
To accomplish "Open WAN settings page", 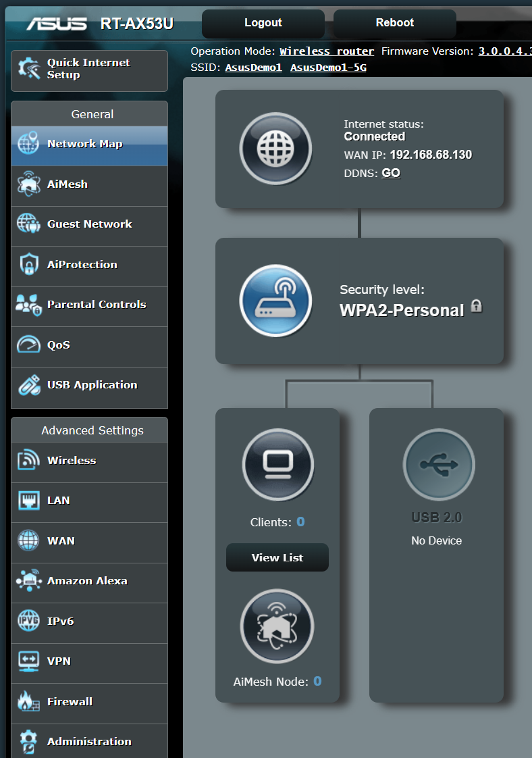I will (89, 542).
